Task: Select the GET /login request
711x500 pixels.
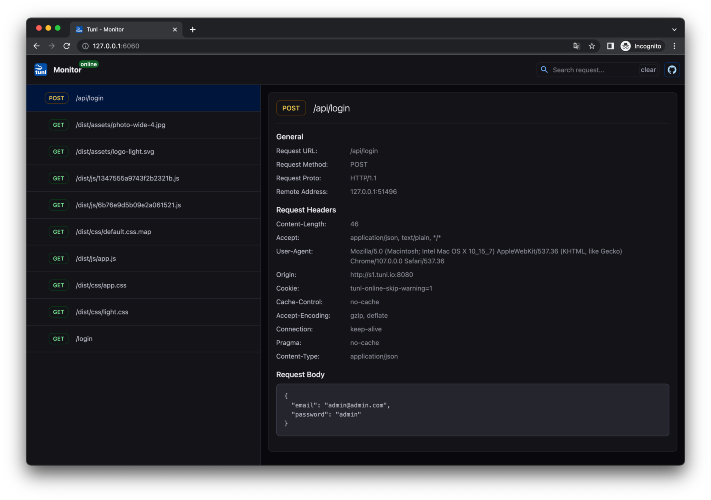Action: pyautogui.click(x=143, y=339)
